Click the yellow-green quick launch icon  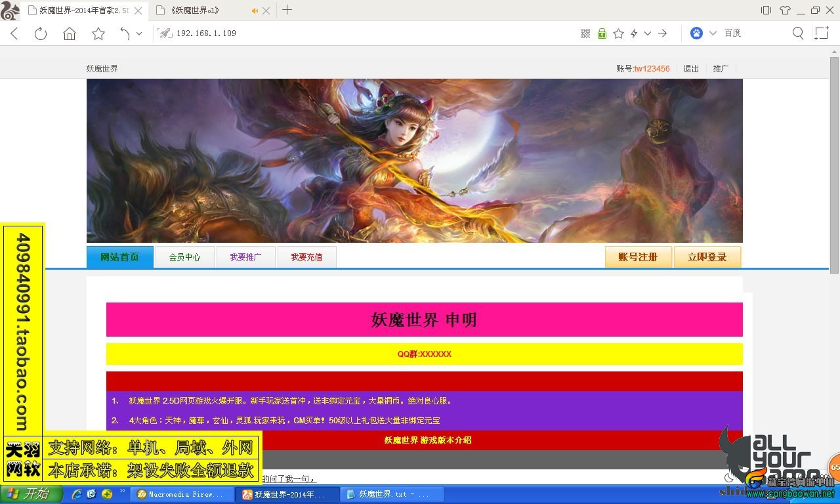coord(107,494)
